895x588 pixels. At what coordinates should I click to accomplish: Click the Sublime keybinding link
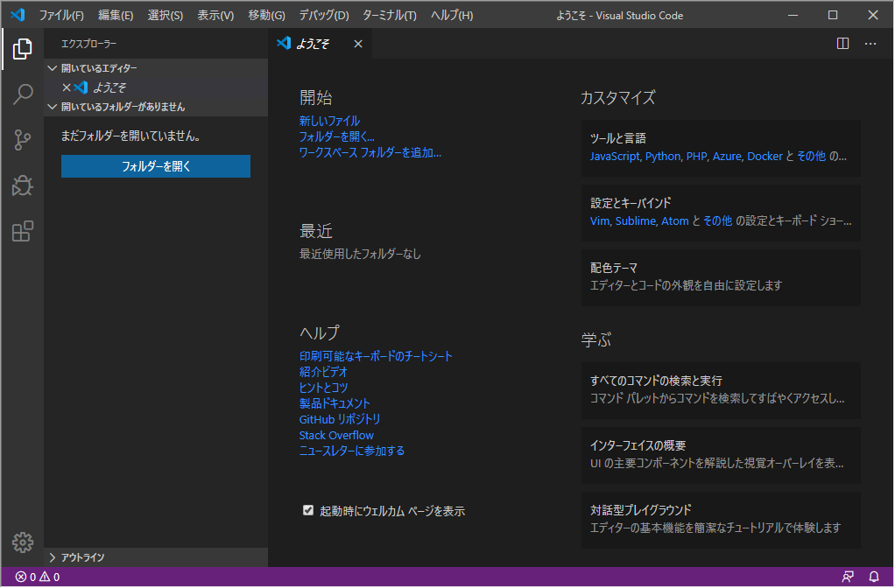tap(635, 221)
